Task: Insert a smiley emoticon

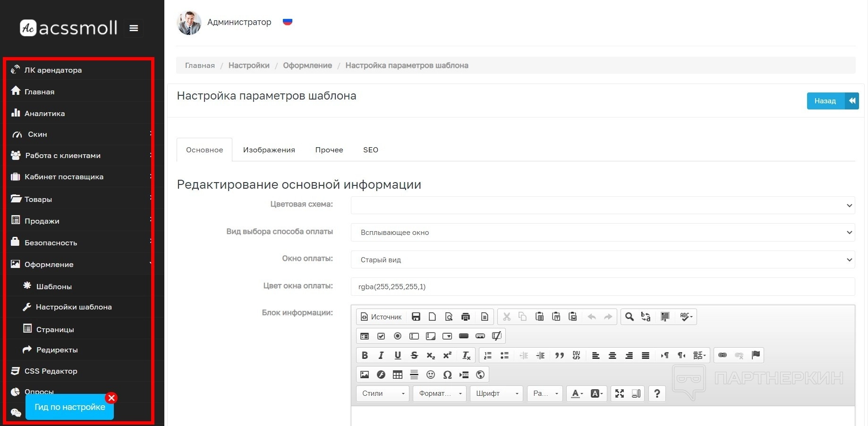Action: click(431, 375)
